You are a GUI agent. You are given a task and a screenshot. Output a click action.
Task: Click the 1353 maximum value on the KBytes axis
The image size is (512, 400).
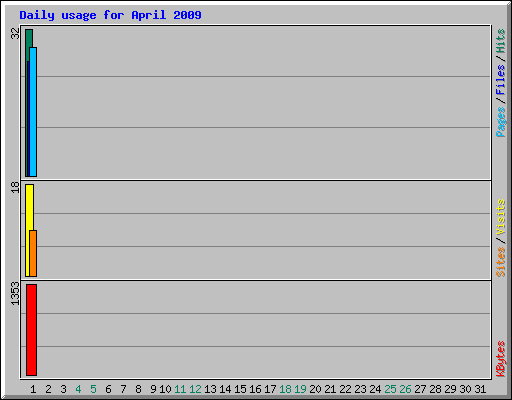pos(15,294)
